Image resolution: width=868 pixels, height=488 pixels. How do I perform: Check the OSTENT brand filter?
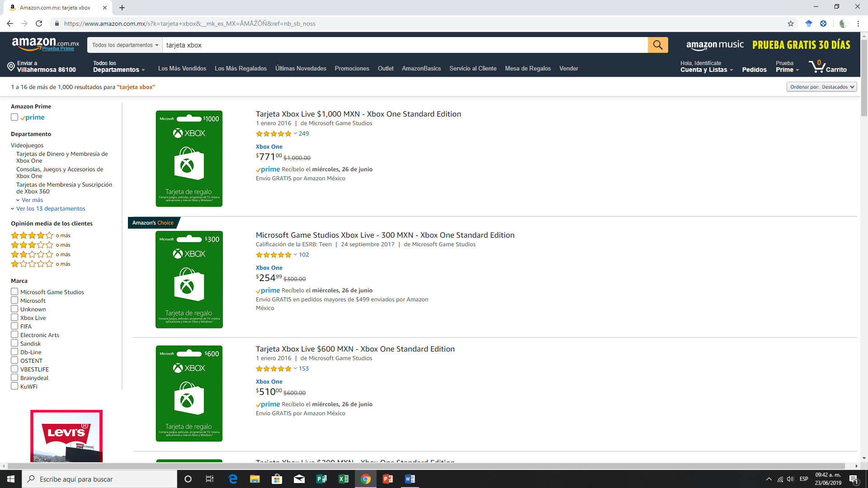click(14, 361)
